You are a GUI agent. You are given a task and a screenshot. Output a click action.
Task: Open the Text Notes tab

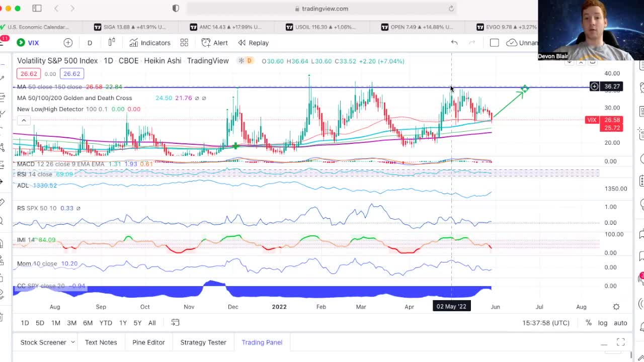pos(101,342)
